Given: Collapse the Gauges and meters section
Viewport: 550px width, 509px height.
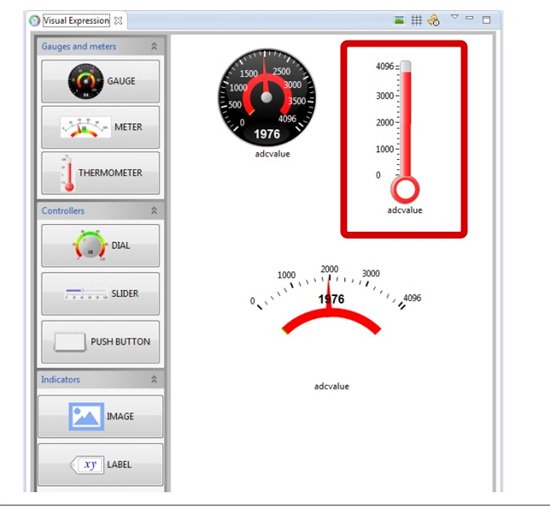Looking at the screenshot, I should click(x=154, y=46).
